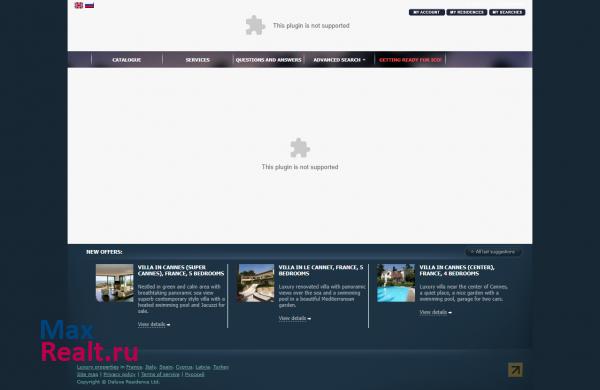This screenshot has width=600, height=390.
Task: Go to the Services menu item
Action: 197,60
